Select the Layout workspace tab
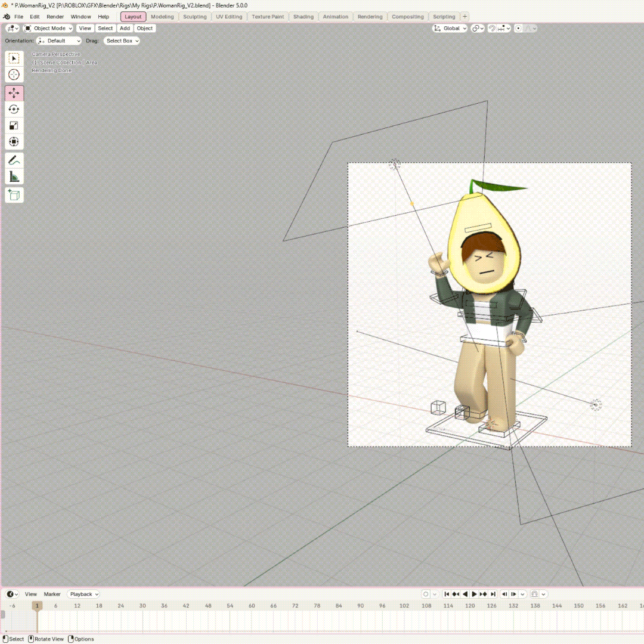 [x=133, y=17]
